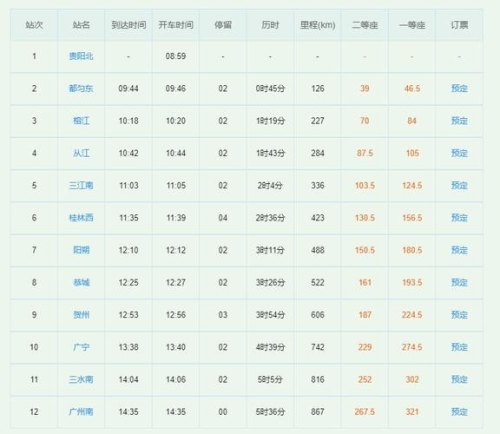Viewport: 500px width, 434px height.
Task: Book a ticket to 桂林西 via 预定
Action: coord(459,218)
